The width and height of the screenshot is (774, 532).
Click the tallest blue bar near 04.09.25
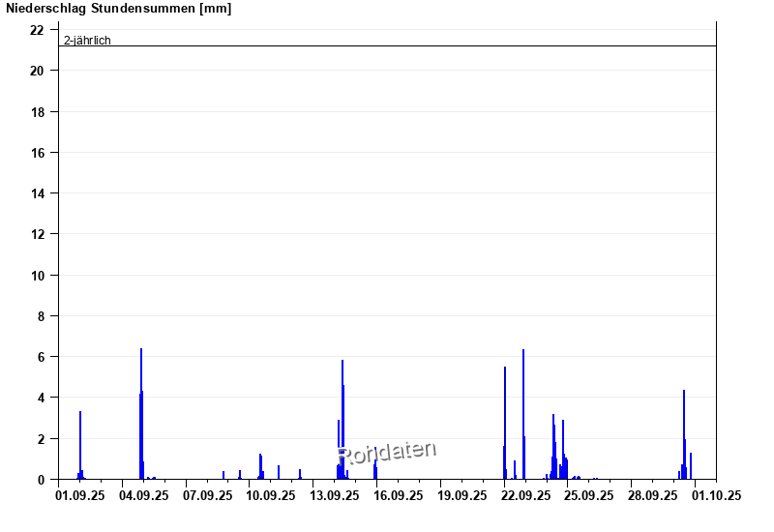[141, 416]
